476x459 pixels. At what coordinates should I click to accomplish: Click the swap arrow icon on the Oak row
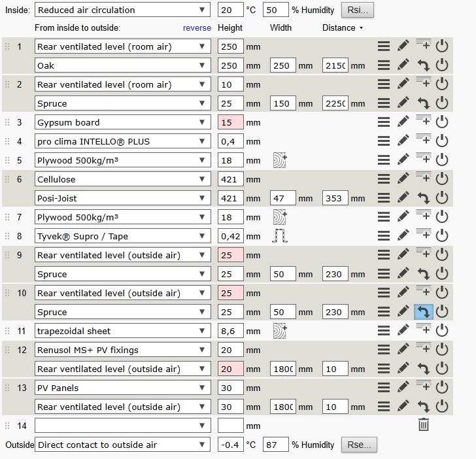pos(423,65)
